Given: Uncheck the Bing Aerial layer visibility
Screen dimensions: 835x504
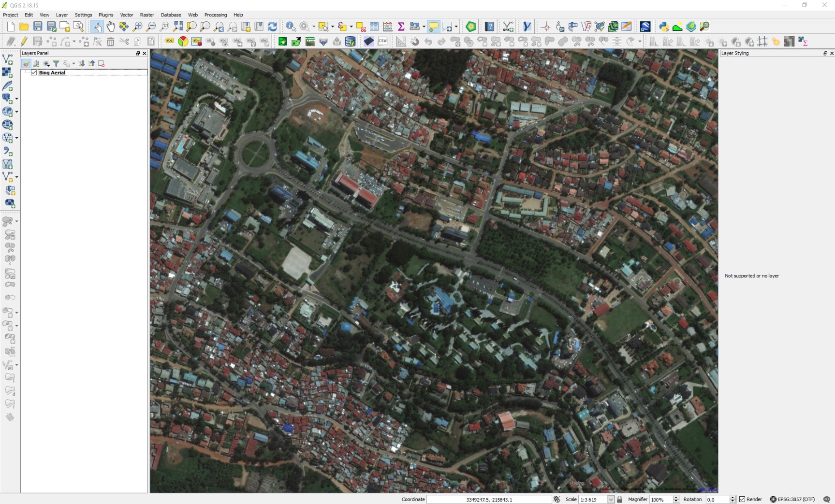Looking at the screenshot, I should tap(34, 72).
